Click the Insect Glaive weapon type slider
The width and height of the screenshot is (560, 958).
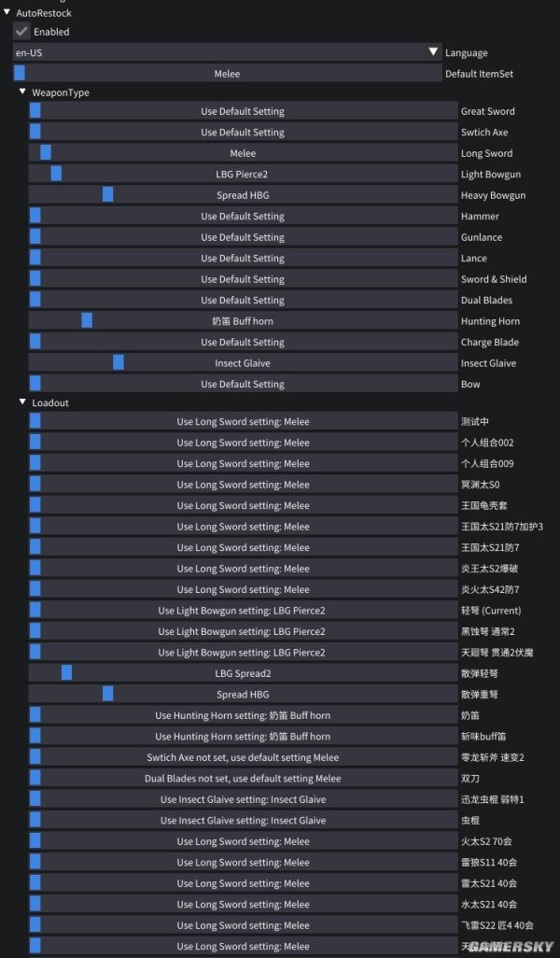[x=243, y=363]
